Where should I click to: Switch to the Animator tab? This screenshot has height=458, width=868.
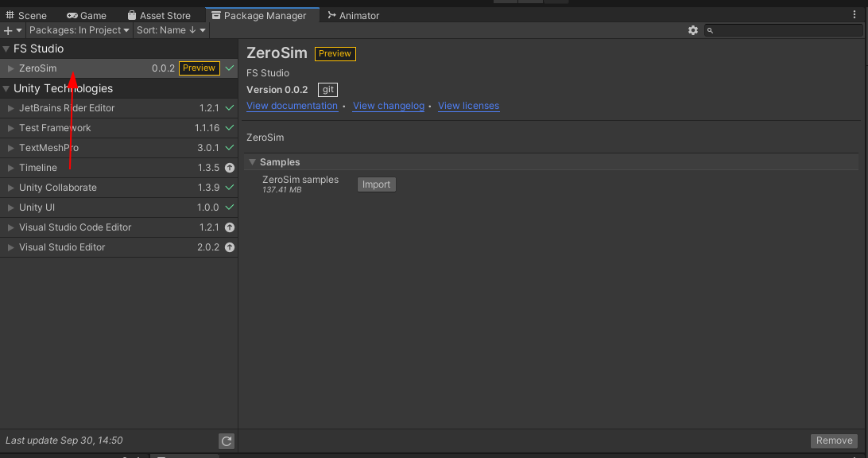(353, 15)
